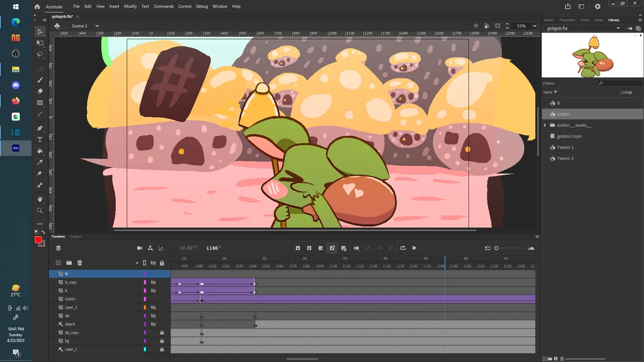644x362 pixels.
Task: Open the Edit Toolbar three-dots menu
Action: pos(40,224)
